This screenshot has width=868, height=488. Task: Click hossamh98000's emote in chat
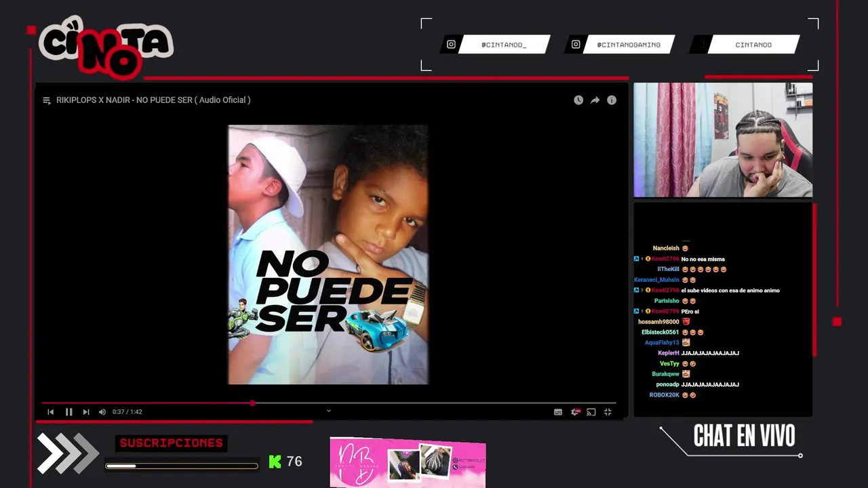point(686,322)
